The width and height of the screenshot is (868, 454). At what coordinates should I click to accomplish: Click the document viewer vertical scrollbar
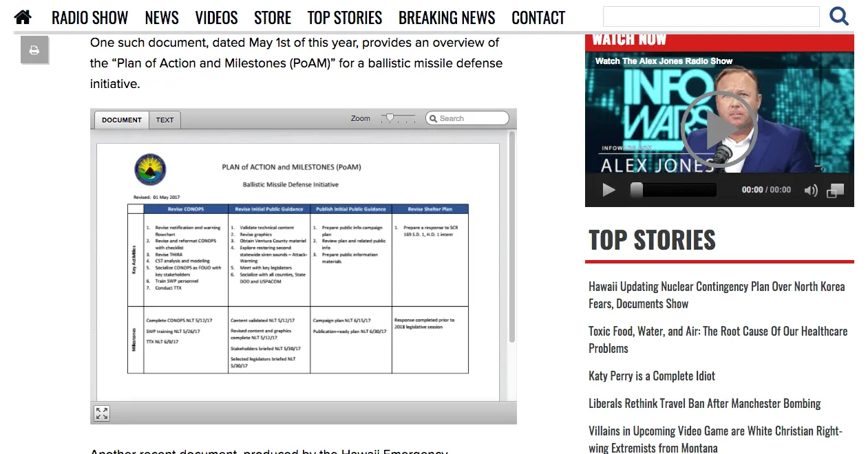click(x=511, y=237)
